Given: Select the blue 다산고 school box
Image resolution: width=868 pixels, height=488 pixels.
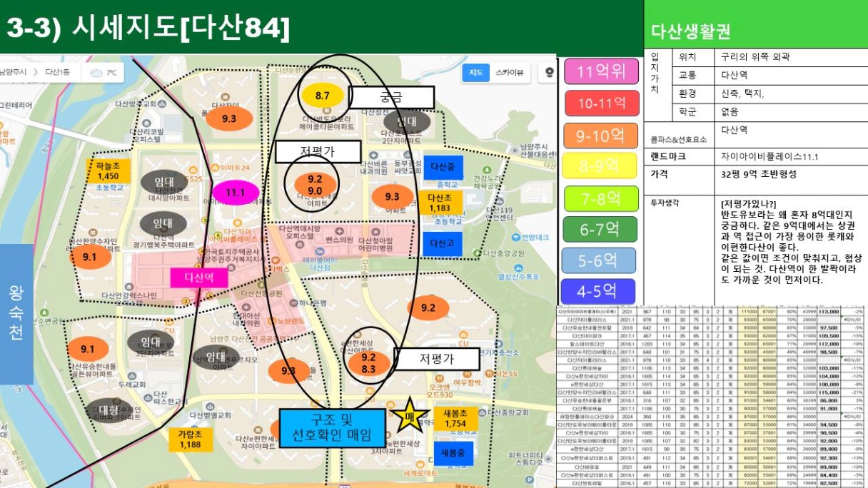Looking at the screenshot, I should pyautogui.click(x=442, y=244).
